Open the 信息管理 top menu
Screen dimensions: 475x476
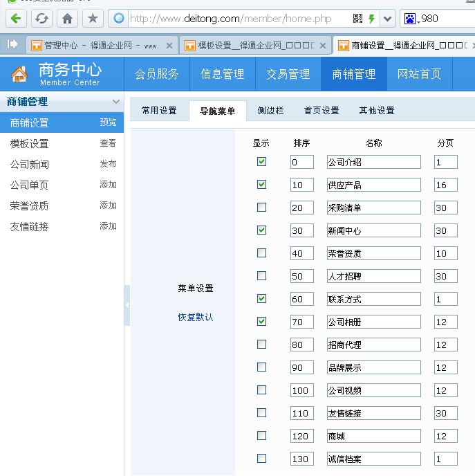click(223, 74)
